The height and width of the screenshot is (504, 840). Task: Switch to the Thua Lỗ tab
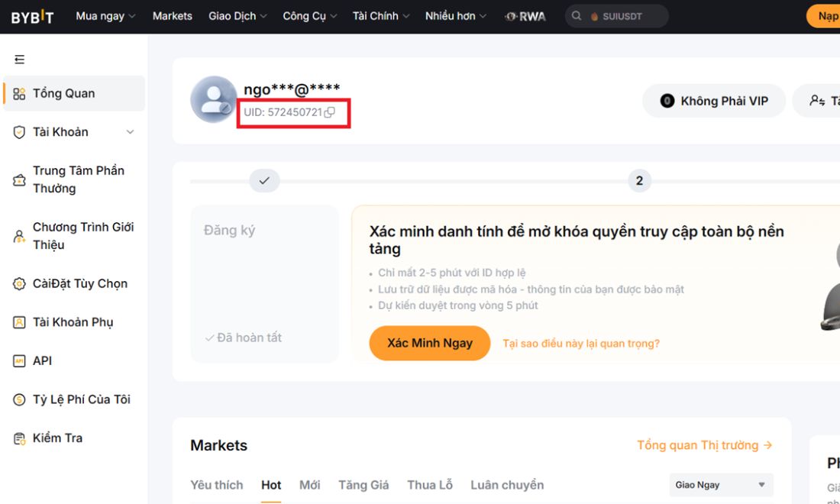[430, 485]
